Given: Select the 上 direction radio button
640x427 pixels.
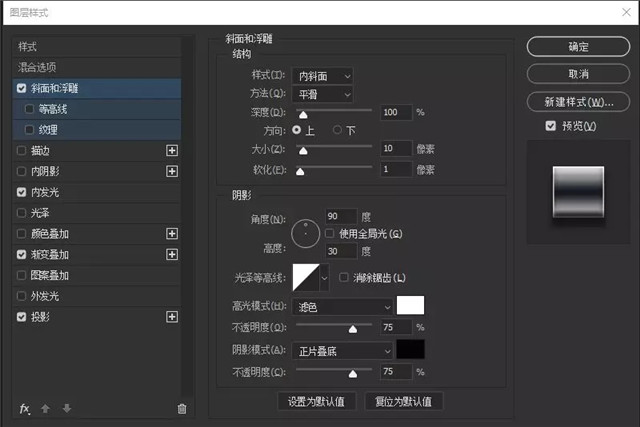Looking at the screenshot, I should [297, 130].
